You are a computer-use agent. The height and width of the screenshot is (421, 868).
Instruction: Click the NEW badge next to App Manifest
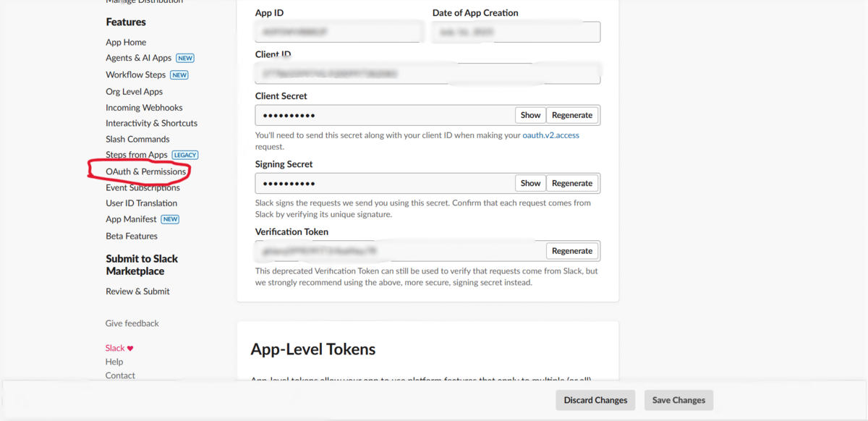(170, 219)
